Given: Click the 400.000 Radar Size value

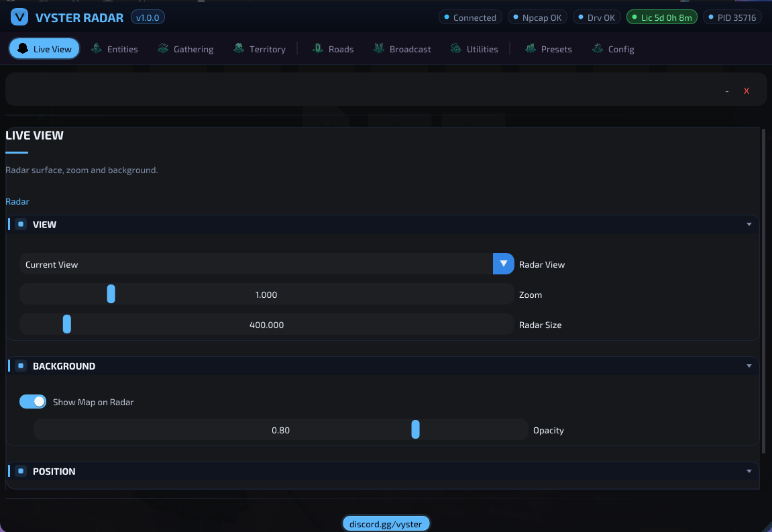Looking at the screenshot, I should [x=266, y=325].
